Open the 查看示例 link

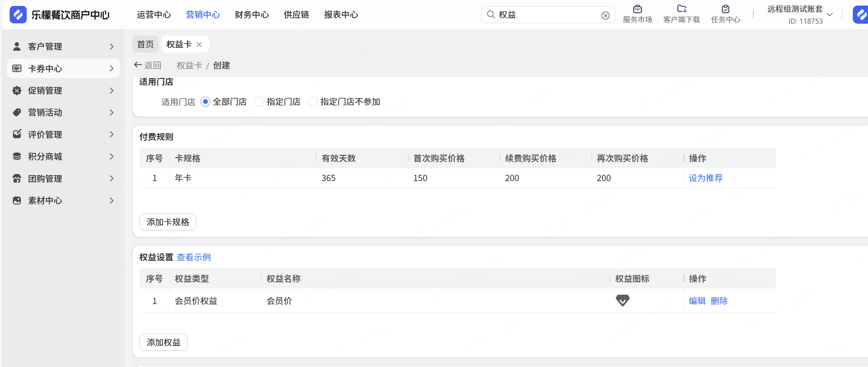(194, 257)
